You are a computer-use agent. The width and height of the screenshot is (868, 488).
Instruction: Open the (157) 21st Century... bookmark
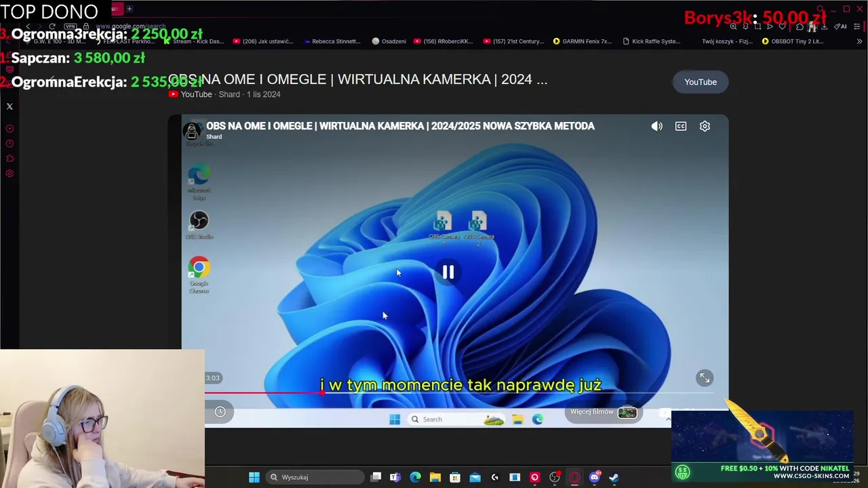(x=513, y=41)
